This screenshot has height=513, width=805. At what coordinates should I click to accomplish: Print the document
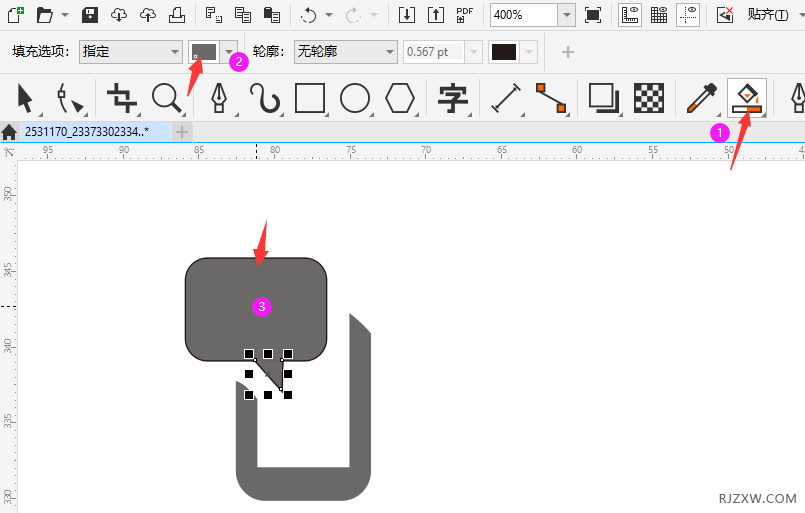point(177,15)
